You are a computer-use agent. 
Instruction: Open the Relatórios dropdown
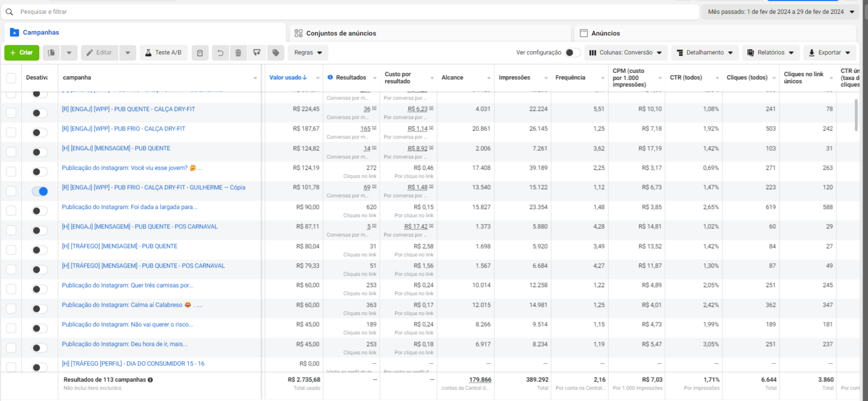pos(771,52)
